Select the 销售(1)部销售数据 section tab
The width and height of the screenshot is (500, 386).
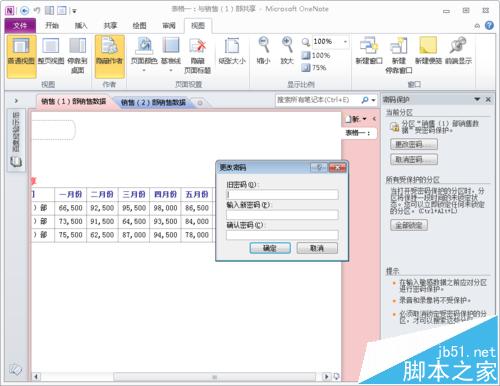(x=74, y=101)
